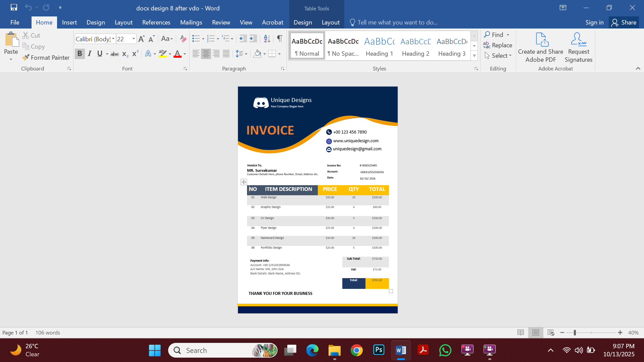The height and width of the screenshot is (362, 644).
Task: Apply strikethrough formatting
Action: tap(114, 54)
